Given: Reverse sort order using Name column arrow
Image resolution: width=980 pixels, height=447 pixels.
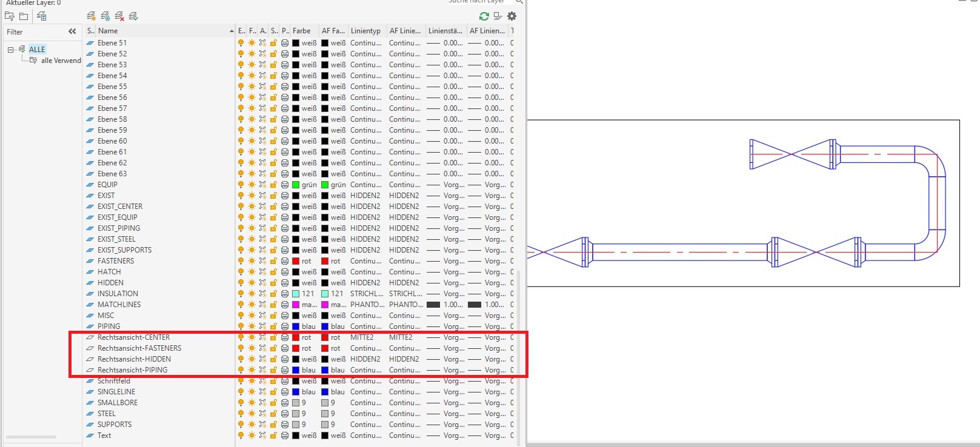Looking at the screenshot, I should [x=232, y=31].
